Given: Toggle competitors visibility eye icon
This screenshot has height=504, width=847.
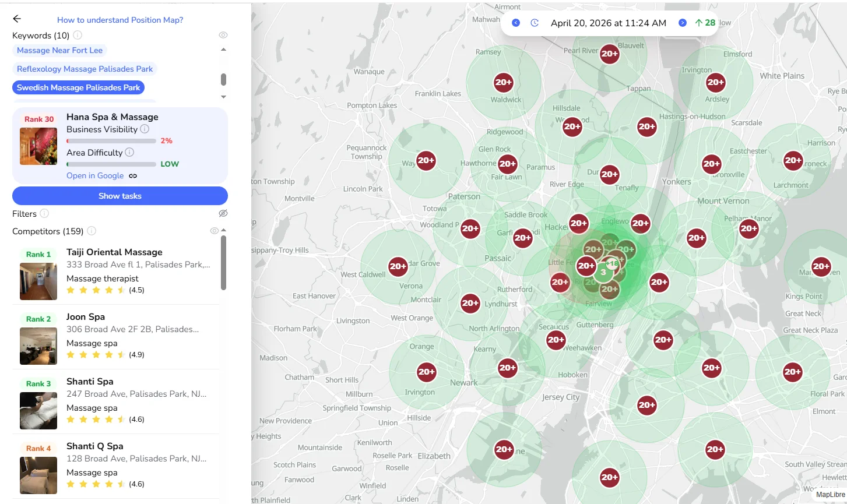Looking at the screenshot, I should (x=214, y=231).
